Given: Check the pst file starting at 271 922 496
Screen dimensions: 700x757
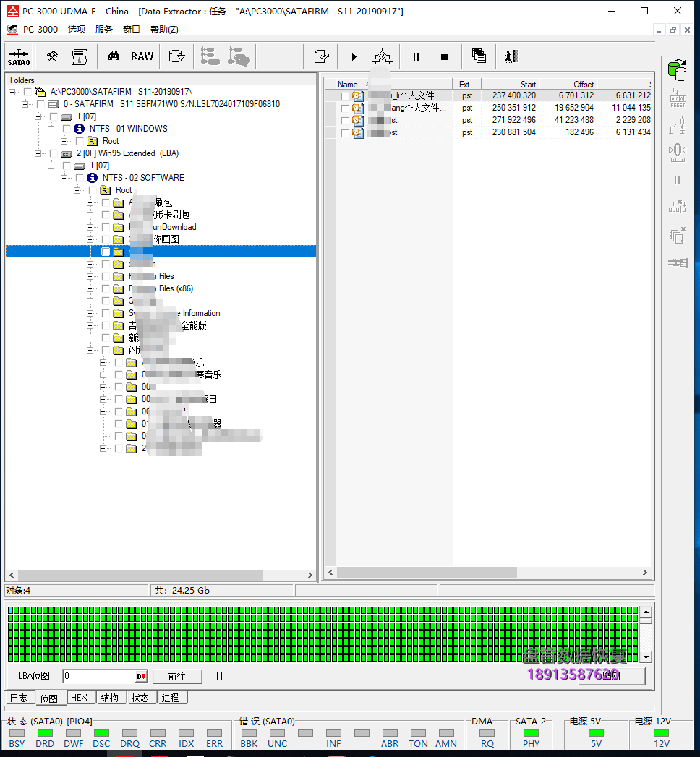Looking at the screenshot, I should (345, 120).
